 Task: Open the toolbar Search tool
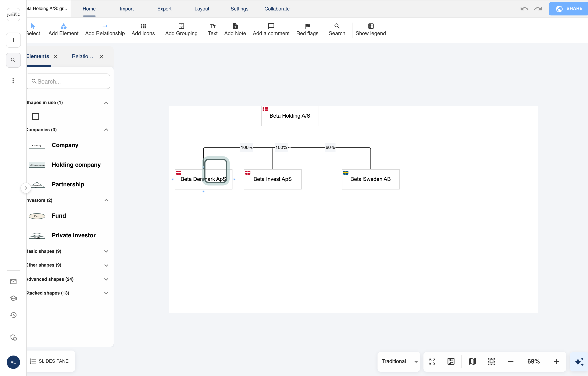click(x=337, y=30)
